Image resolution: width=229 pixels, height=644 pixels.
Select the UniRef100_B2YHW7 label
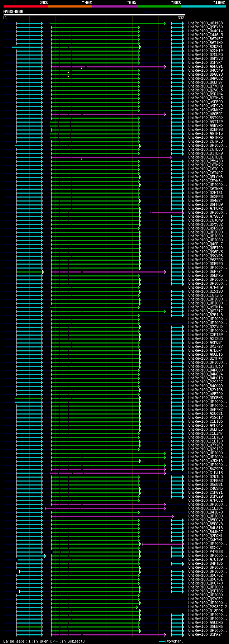coord(205,359)
